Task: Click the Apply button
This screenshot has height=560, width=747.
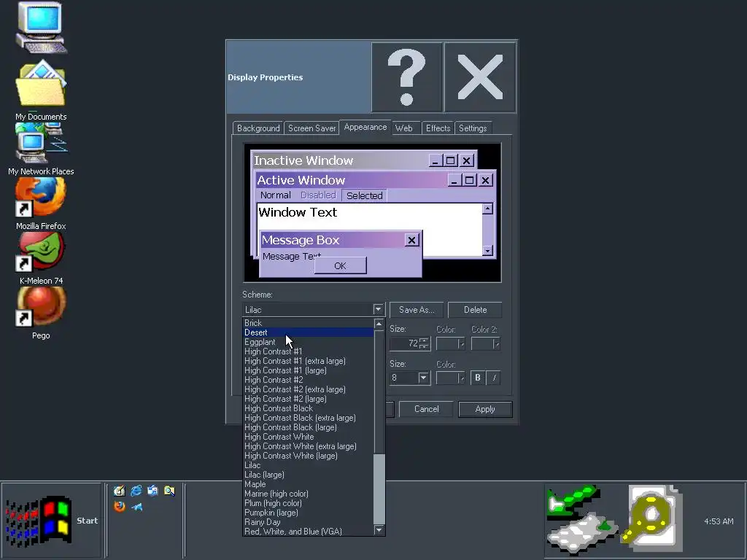Action: tap(485, 409)
